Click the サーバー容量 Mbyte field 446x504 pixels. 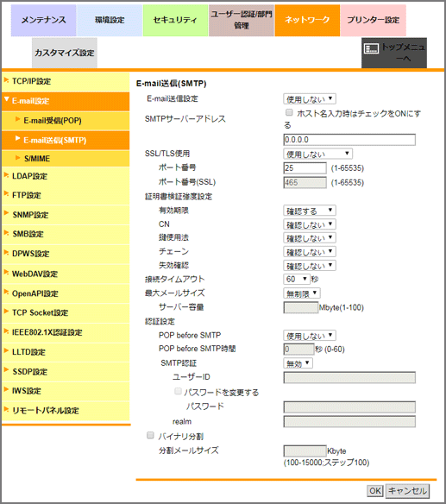[x=301, y=307]
